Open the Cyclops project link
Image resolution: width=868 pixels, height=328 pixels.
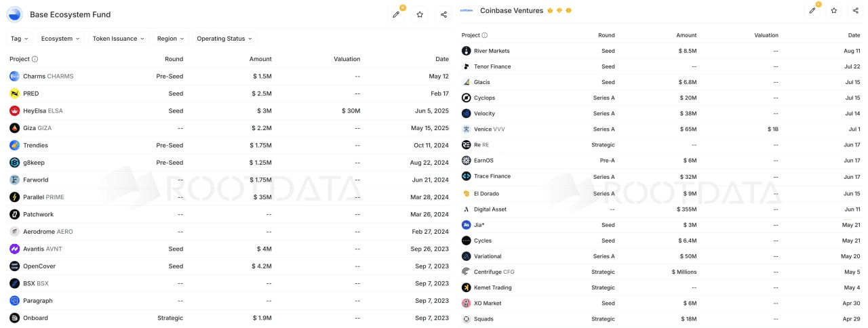click(x=485, y=98)
